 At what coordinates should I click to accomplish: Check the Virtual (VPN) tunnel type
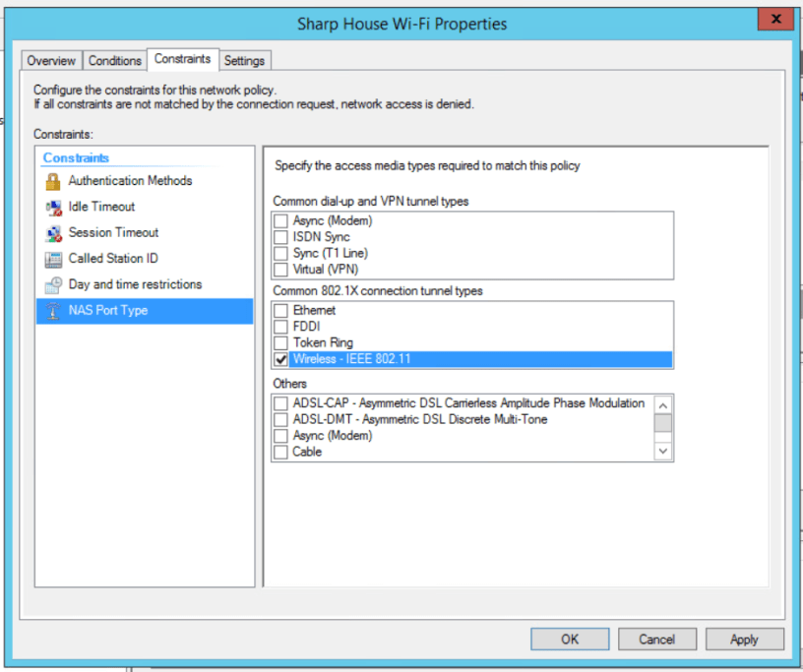[280, 269]
